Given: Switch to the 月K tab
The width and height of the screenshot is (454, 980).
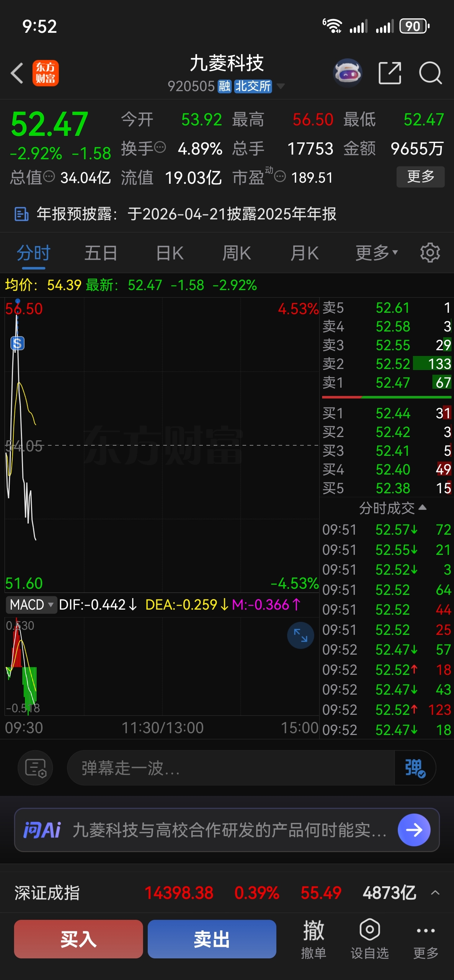Looking at the screenshot, I should coord(304,253).
